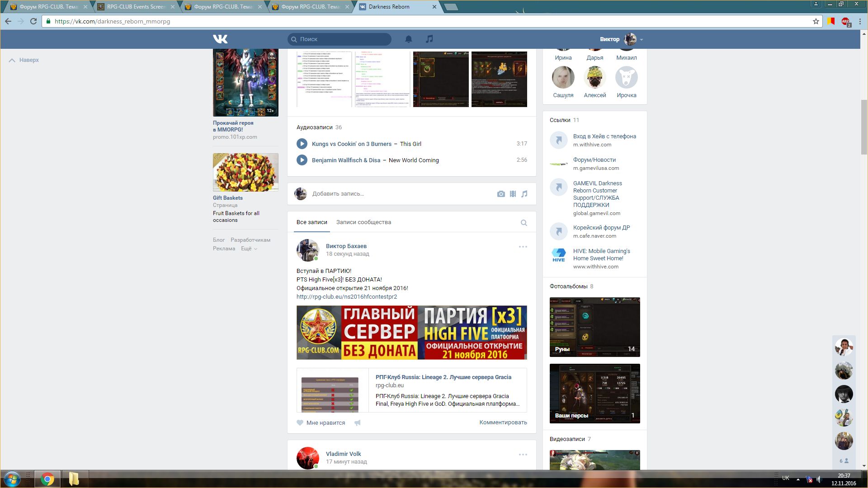Select the Все записи tab

(x=311, y=222)
